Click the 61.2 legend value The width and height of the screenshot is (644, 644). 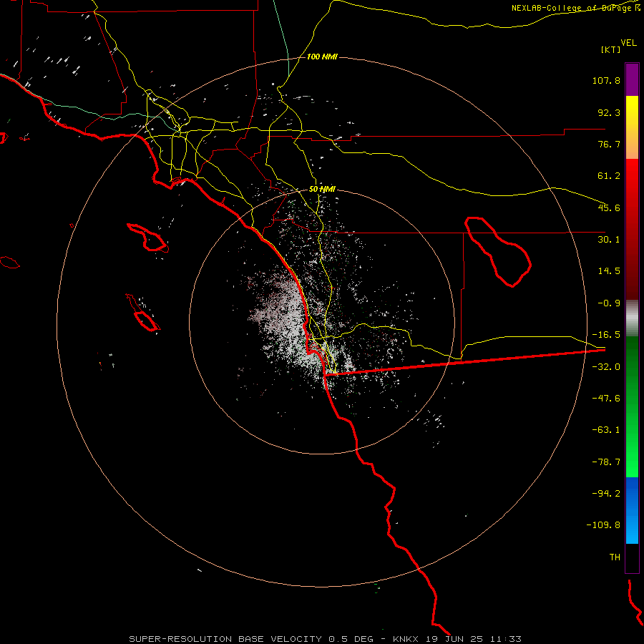coord(609,176)
